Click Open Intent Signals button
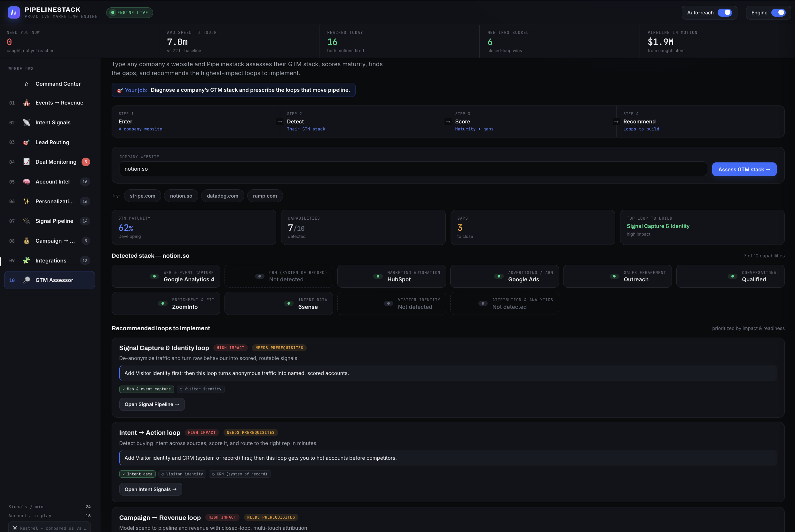The image size is (795, 532). (151, 489)
